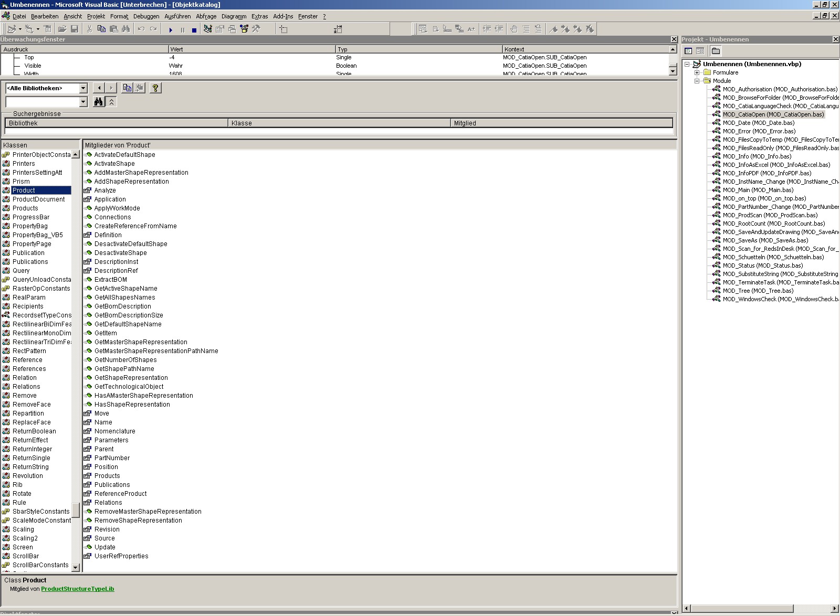Collapse the Module folder node
Screen dimensions: 840x616
(x=697, y=81)
